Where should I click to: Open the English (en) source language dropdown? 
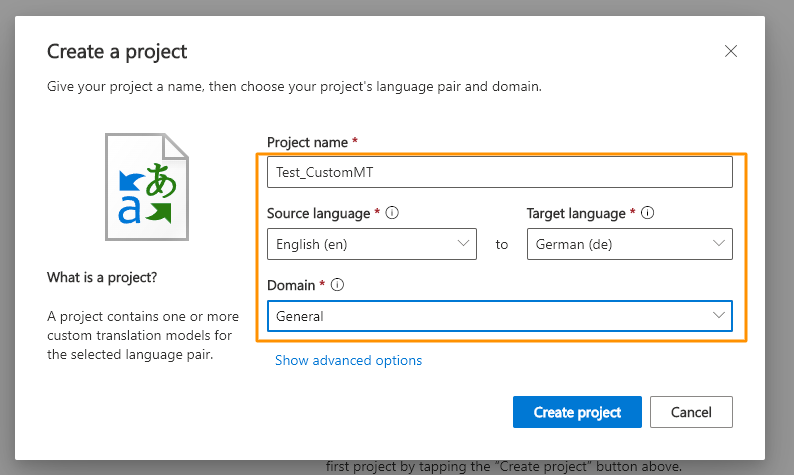pyautogui.click(x=371, y=244)
